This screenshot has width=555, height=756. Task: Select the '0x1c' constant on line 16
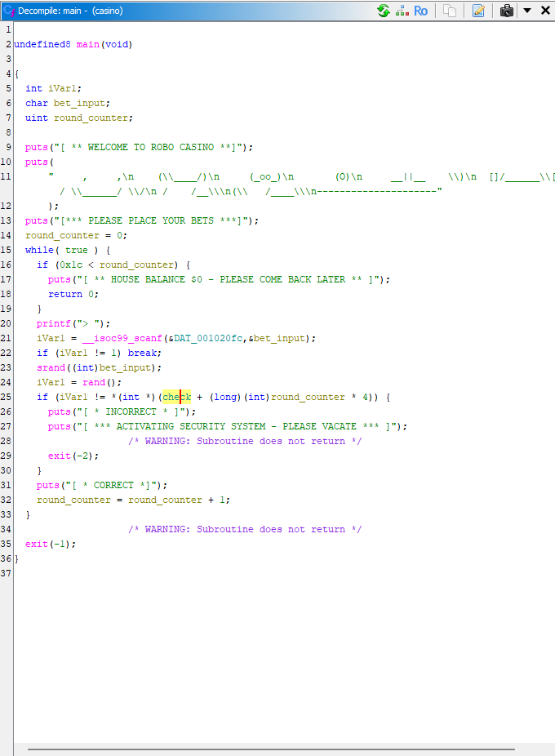coord(71,265)
